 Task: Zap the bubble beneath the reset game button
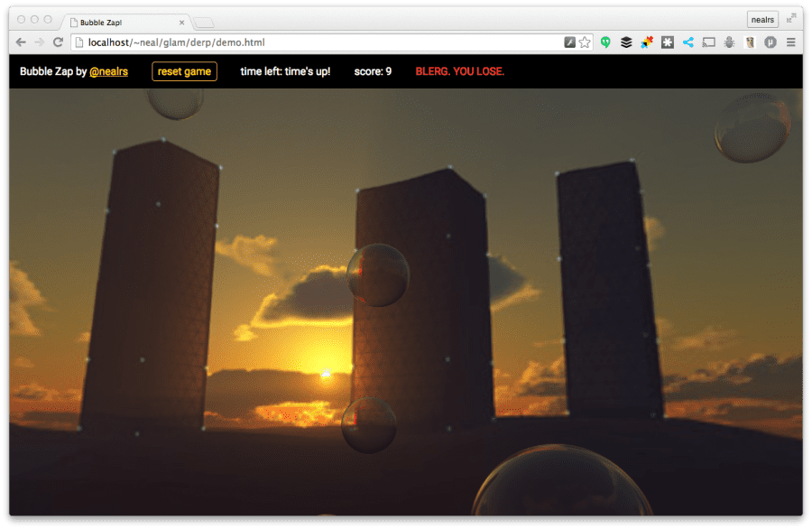pos(175,104)
